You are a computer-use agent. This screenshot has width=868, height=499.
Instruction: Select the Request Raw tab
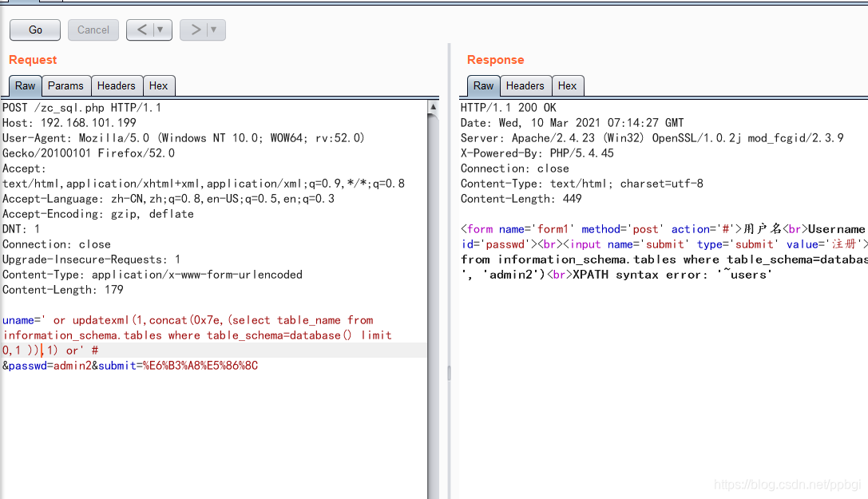click(25, 85)
